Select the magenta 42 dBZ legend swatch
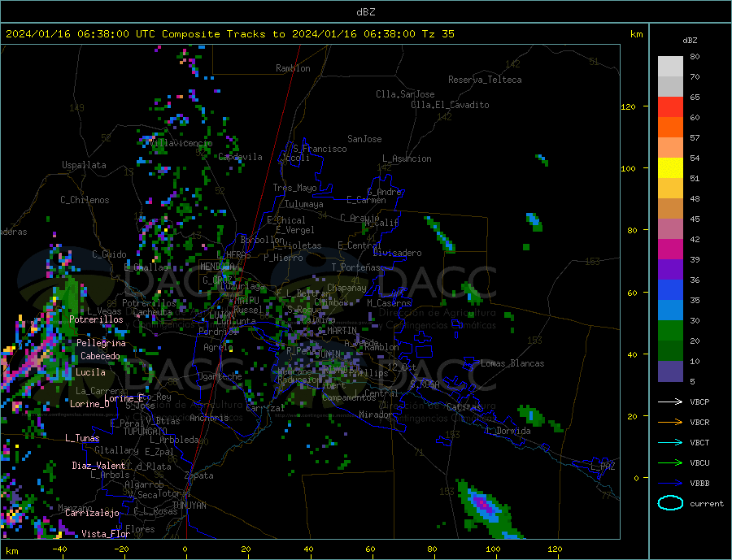Viewport: 732px width, 560px height. (670, 250)
